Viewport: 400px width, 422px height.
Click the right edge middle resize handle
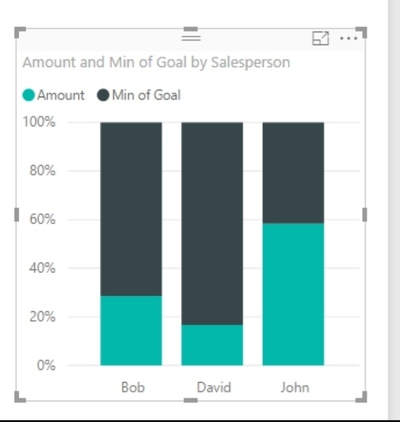(x=364, y=215)
